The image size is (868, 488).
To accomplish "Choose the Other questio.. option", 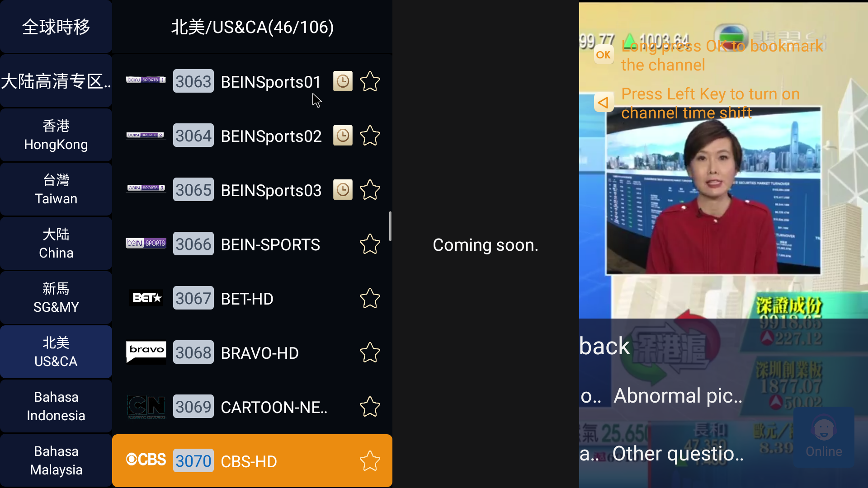I will (x=678, y=454).
